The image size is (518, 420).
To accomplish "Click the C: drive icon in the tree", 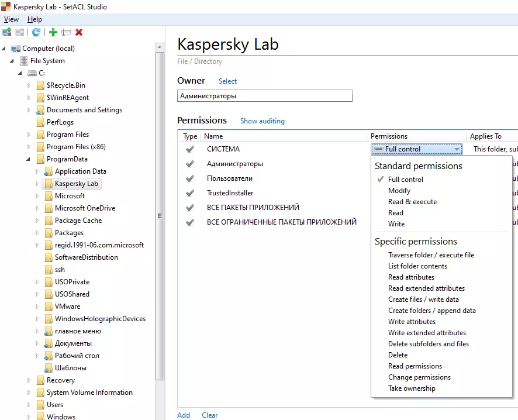I will [x=32, y=73].
